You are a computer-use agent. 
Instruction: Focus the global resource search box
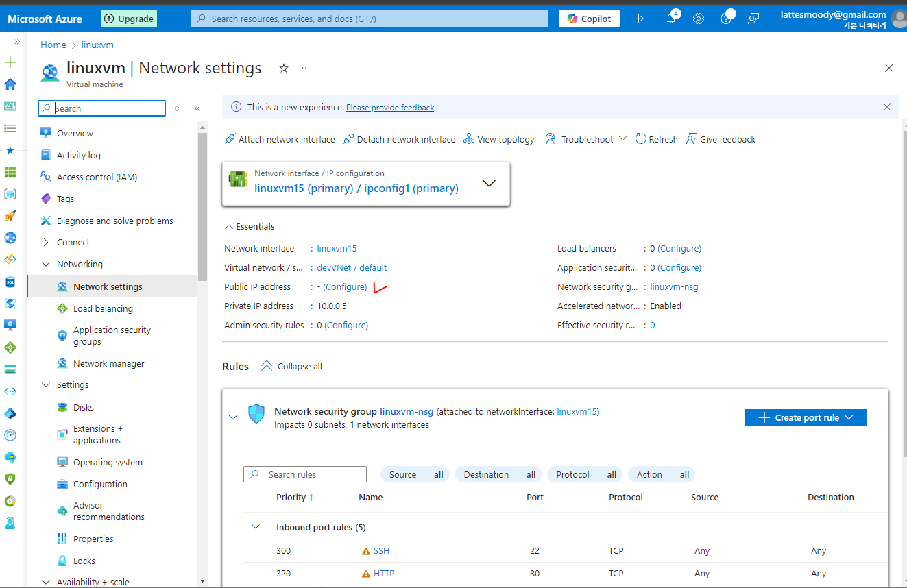370,19
